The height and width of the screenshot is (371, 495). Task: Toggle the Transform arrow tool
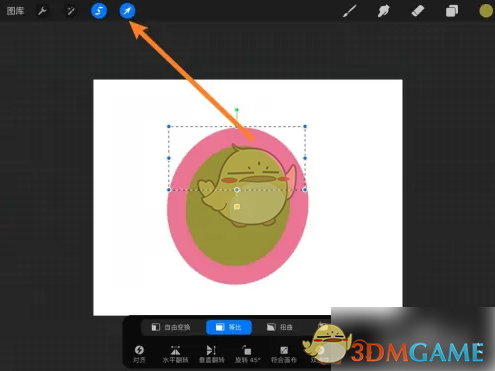coord(127,11)
